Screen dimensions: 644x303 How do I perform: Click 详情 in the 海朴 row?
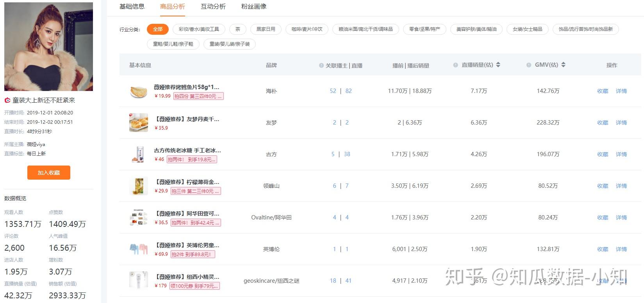(x=621, y=91)
